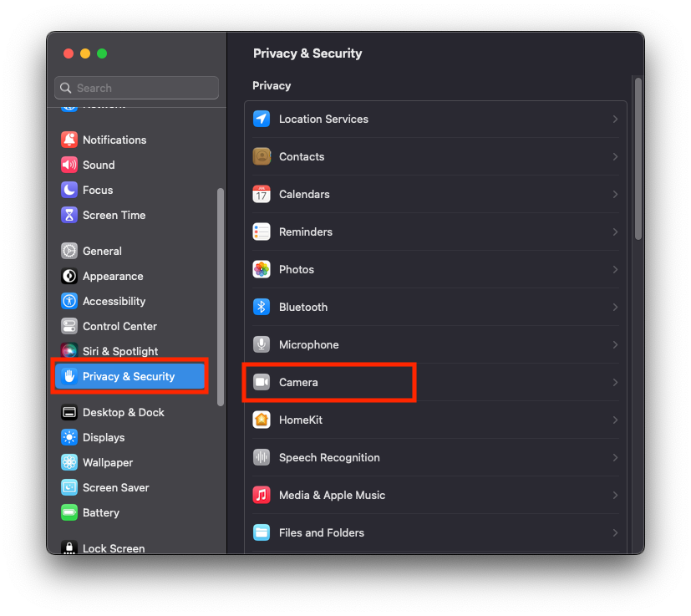
Task: Click the Siri & Spotlight sidebar icon
Action: [x=69, y=351]
